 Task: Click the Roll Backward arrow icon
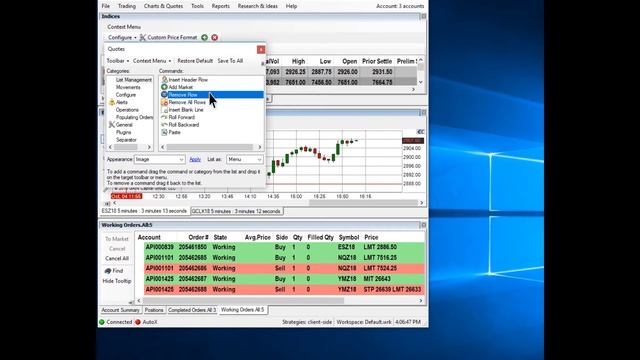point(164,124)
